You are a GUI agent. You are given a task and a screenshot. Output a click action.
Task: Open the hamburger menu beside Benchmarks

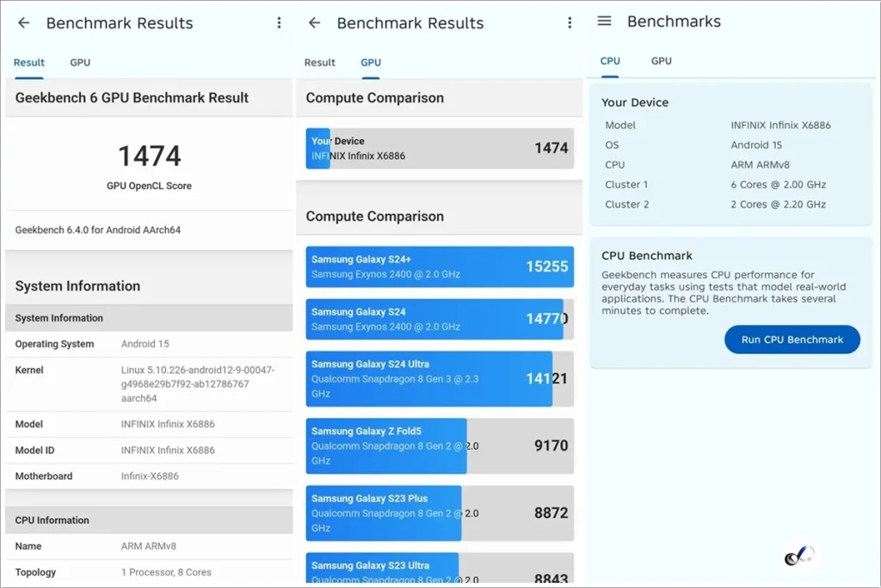click(604, 21)
